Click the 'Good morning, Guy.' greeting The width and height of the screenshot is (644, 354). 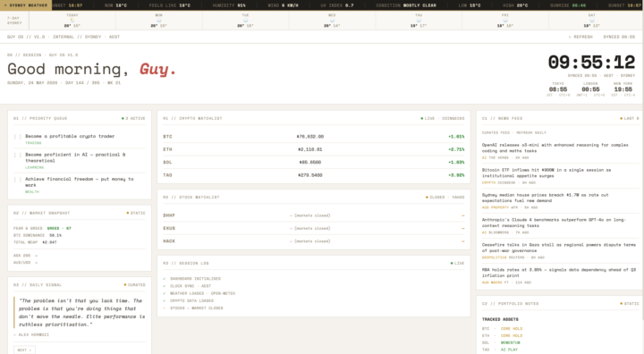point(91,69)
